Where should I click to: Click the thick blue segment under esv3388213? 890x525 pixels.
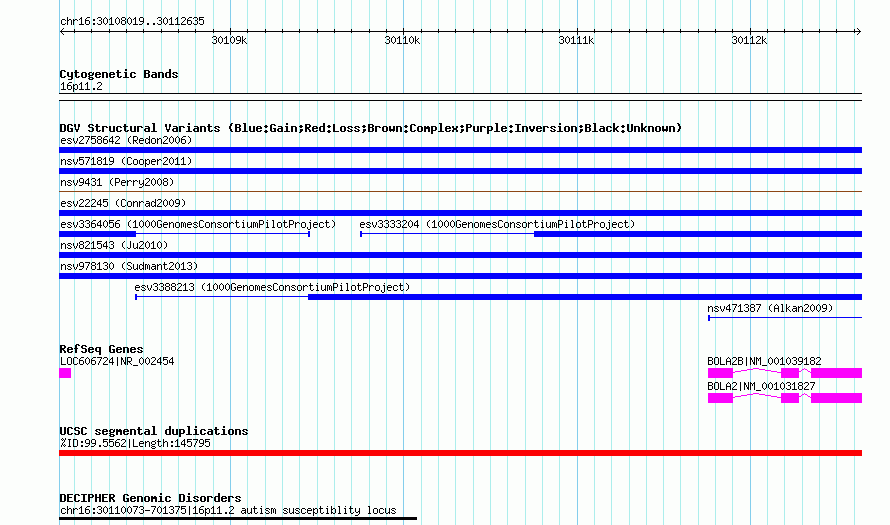[x=585, y=297]
